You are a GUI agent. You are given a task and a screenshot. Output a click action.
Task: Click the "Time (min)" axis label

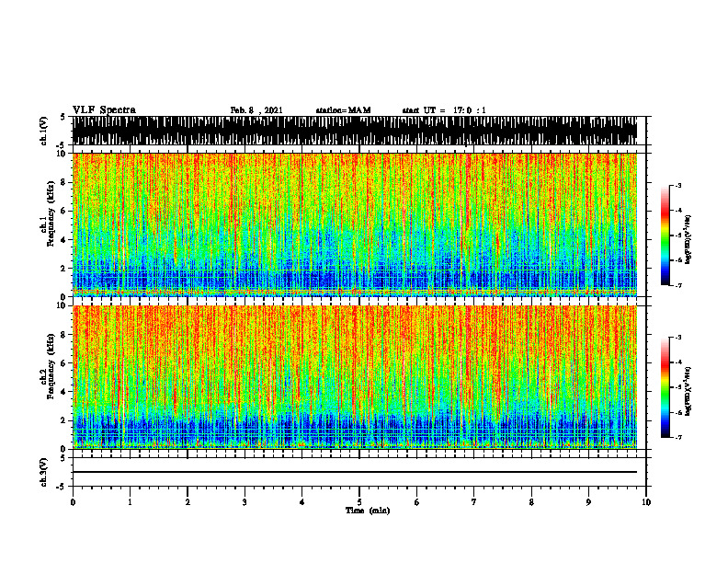368,511
